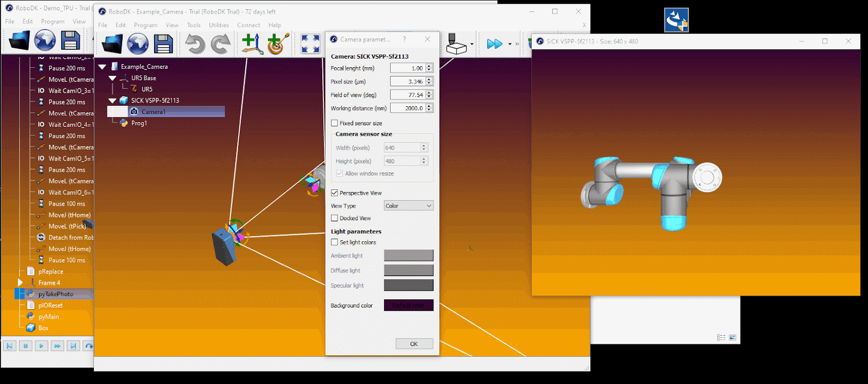This screenshot has height=384, width=868.
Task: Open the Help menu
Action: (x=275, y=25)
